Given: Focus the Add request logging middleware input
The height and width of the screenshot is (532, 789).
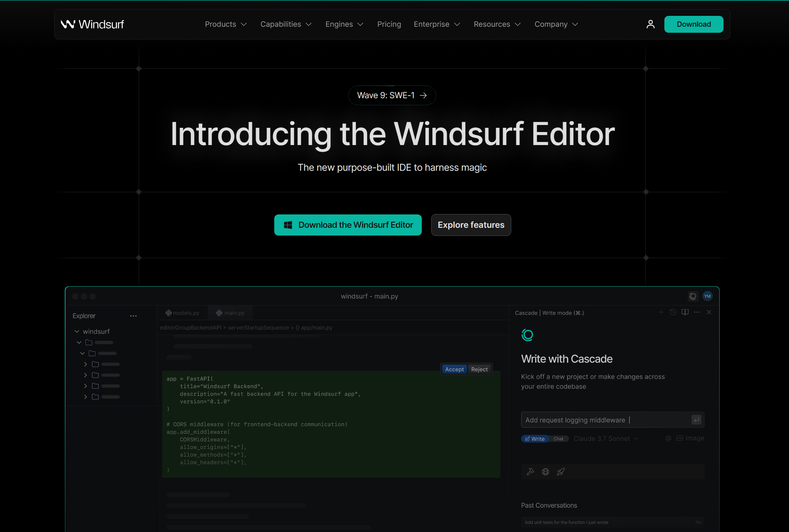Looking at the screenshot, I should coord(613,420).
